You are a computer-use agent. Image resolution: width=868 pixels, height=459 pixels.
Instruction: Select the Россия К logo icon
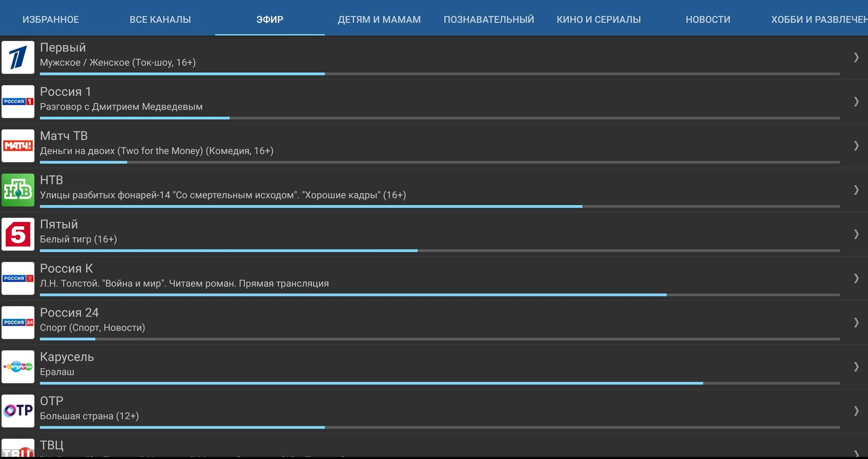[x=18, y=278]
